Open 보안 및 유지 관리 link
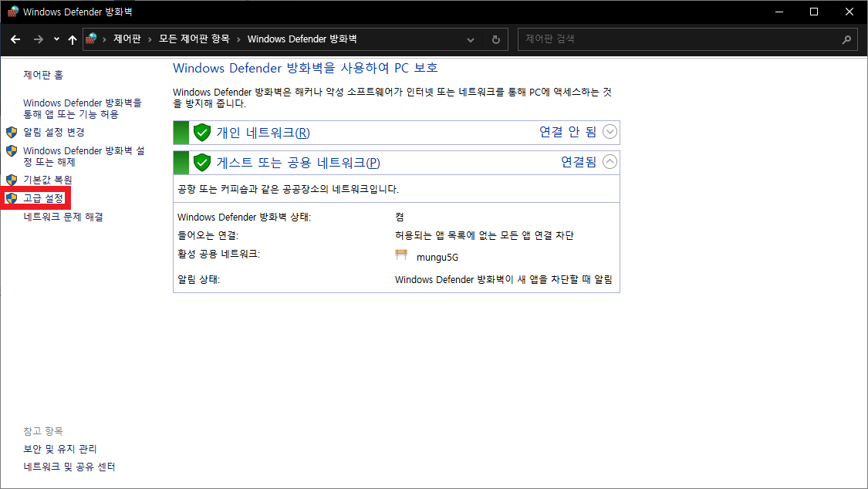Viewport: 868px width, 489px height. [x=59, y=449]
